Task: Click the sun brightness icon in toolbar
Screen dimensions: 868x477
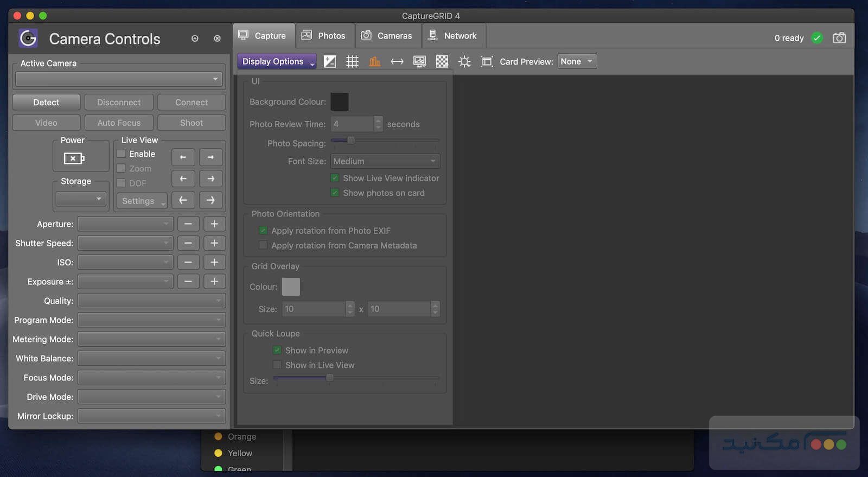Action: click(x=464, y=62)
